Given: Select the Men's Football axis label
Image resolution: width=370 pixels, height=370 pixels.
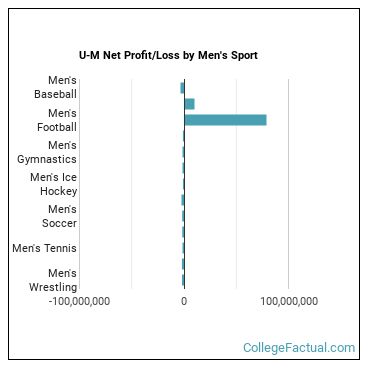Looking at the screenshot, I should [57, 120].
